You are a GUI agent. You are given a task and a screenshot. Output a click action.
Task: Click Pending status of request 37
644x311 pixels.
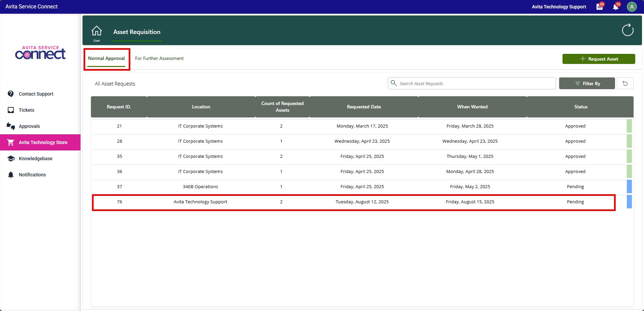tap(575, 186)
